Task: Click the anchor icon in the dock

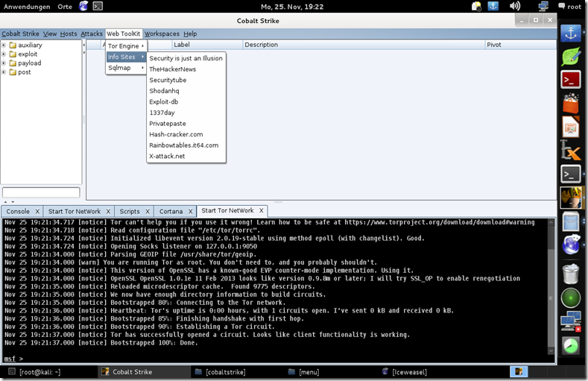Action: pyautogui.click(x=570, y=33)
